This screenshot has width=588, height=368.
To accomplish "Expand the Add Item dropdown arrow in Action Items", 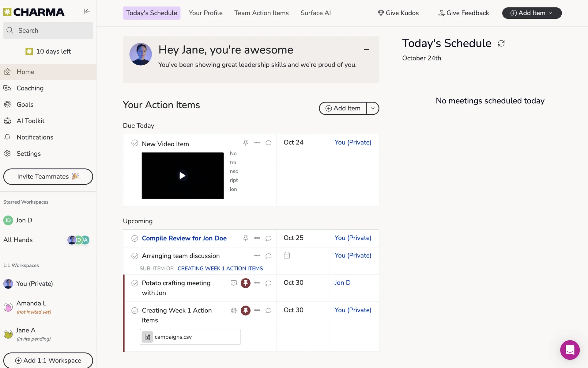I will (x=373, y=108).
